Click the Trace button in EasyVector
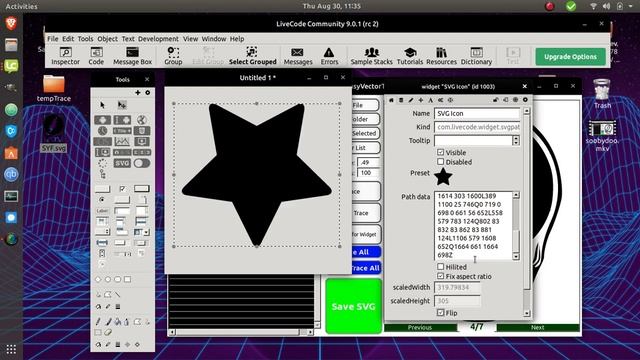This screenshot has height=360, width=640. pos(366,213)
